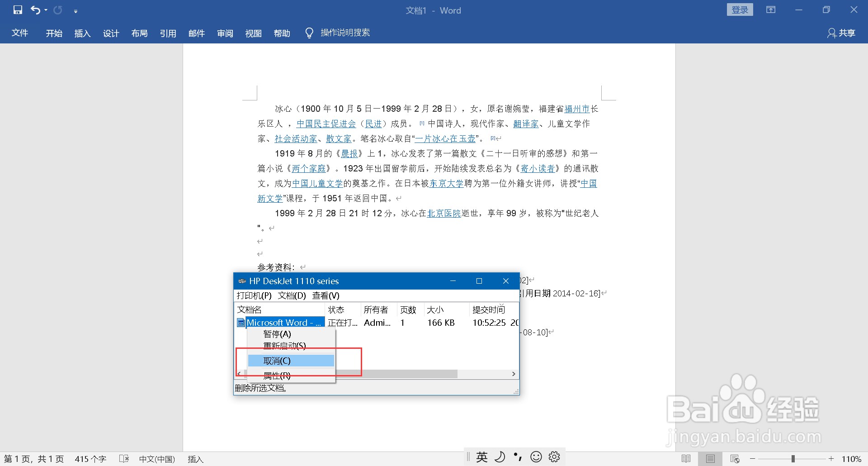Viewport: 868px width, 466px height.
Task: Click the zoom out minus button
Action: 752,459
